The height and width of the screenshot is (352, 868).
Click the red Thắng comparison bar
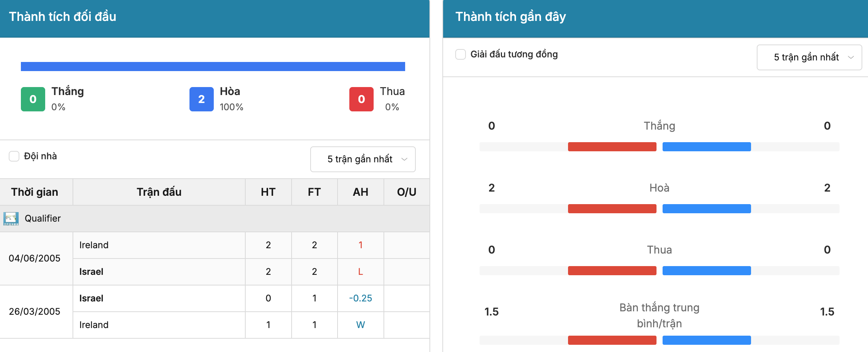[612, 147]
